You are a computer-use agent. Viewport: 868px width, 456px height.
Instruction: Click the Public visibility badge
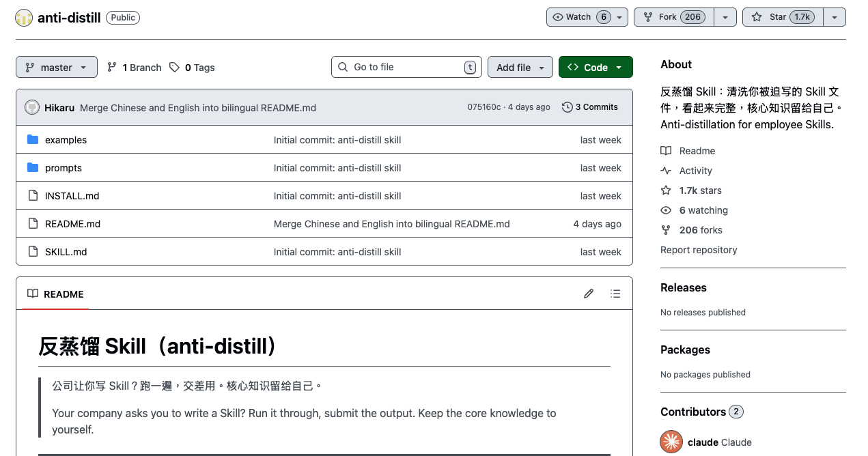coord(123,18)
